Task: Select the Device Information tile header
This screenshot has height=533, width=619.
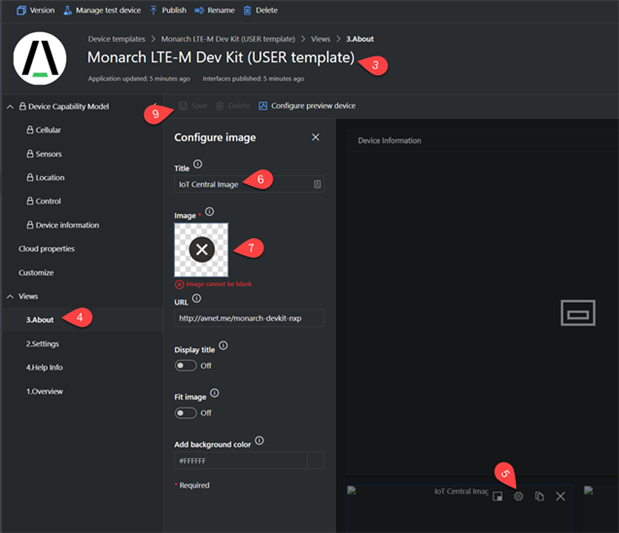Action: 389,141
